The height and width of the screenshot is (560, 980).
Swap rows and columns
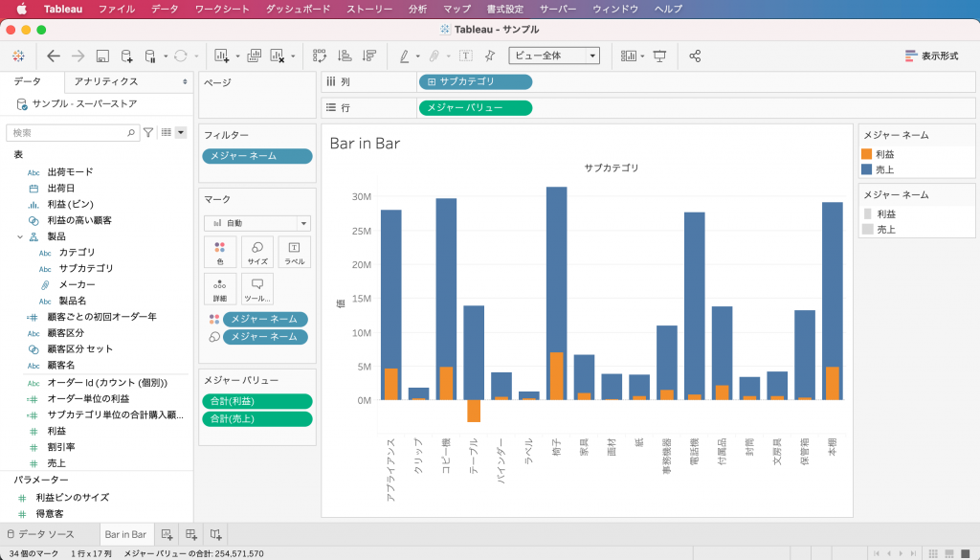(320, 56)
